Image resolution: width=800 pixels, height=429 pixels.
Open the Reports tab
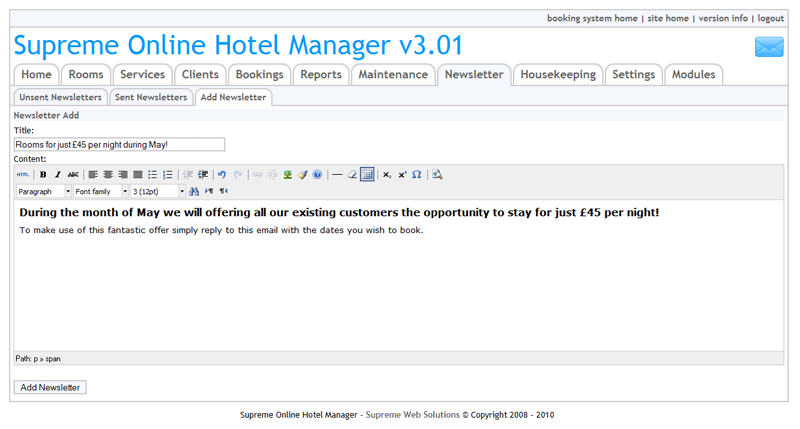[x=321, y=74]
